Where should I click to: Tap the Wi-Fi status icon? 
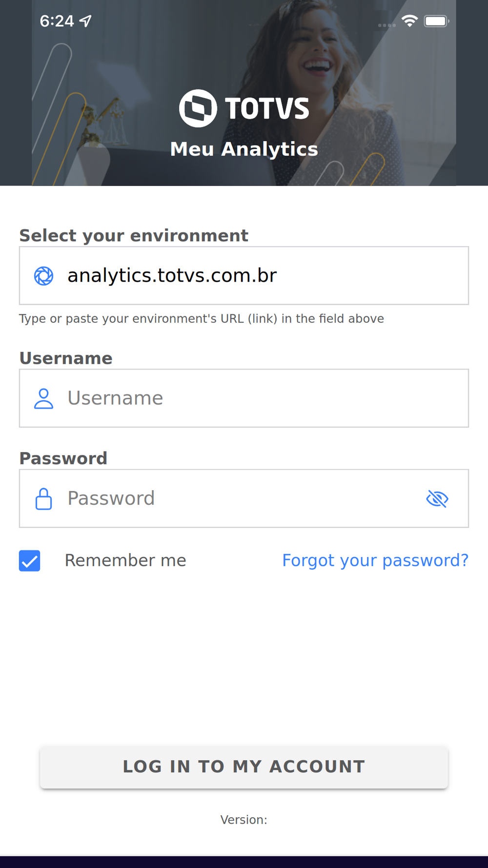tap(409, 21)
